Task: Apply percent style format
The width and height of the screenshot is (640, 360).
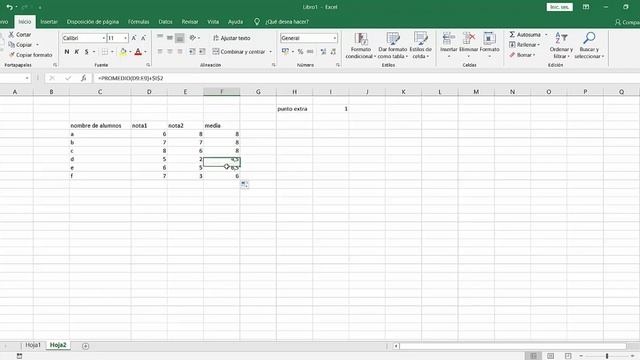Action: [300, 52]
